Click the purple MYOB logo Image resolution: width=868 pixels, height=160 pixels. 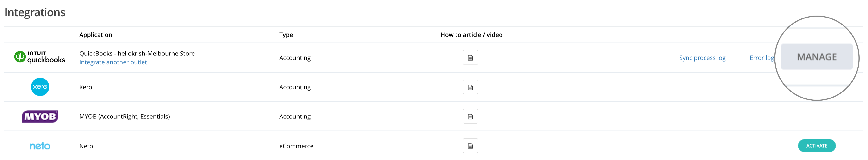coord(40,117)
